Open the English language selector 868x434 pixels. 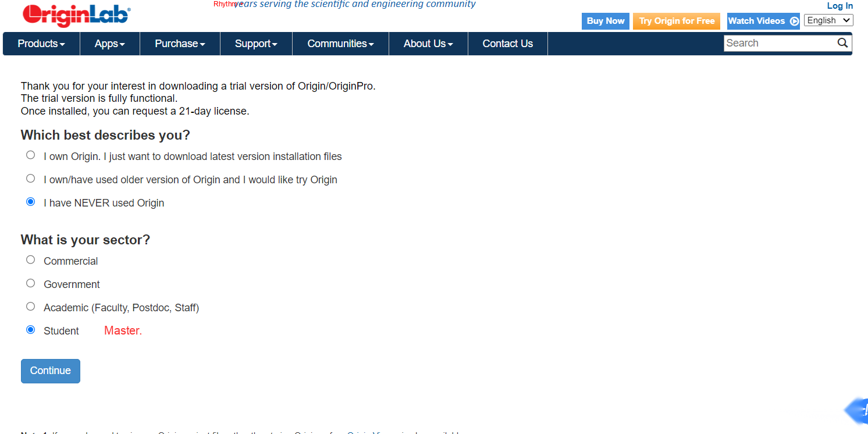pos(829,20)
